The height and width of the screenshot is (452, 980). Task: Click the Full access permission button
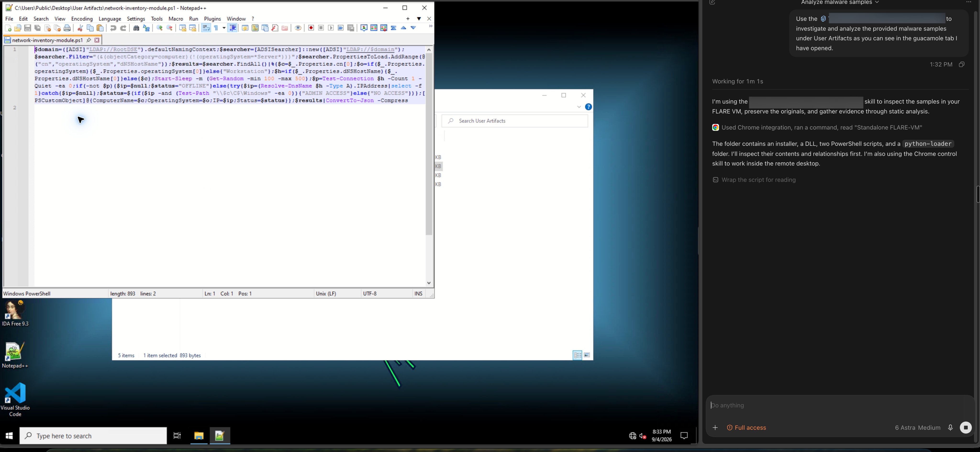coord(746,428)
